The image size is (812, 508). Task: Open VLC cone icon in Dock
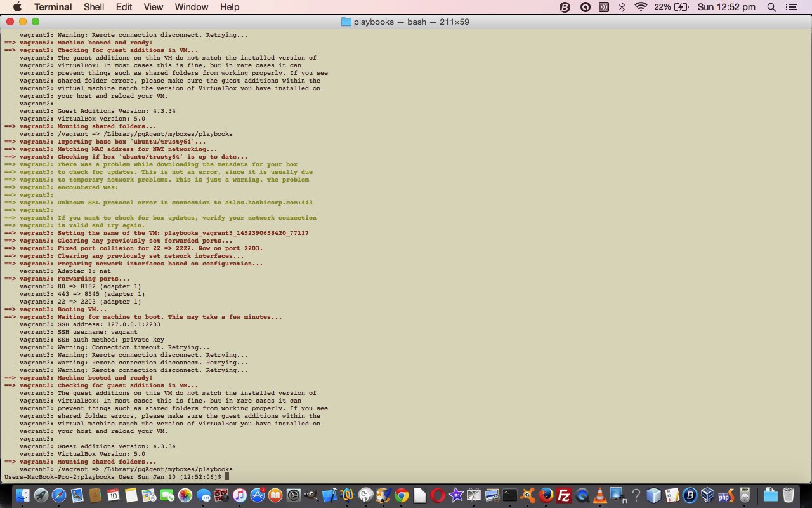[x=599, y=495]
